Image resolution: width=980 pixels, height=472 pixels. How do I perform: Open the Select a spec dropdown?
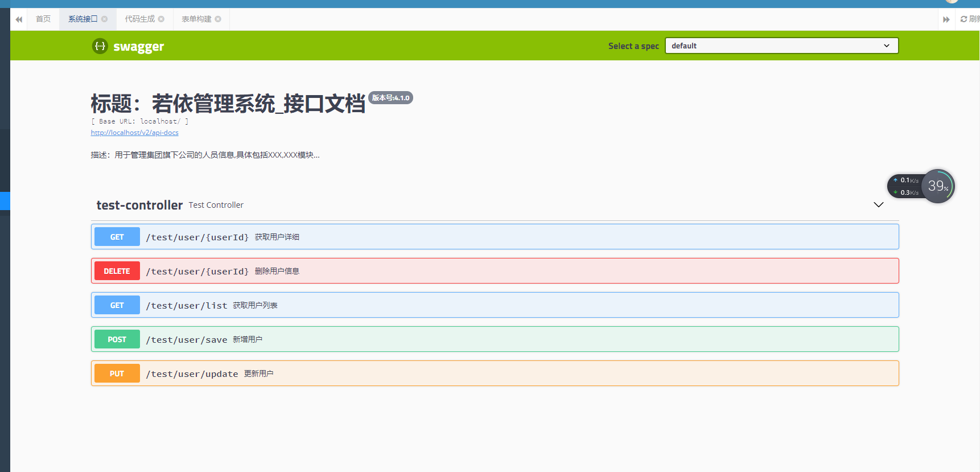pos(781,46)
